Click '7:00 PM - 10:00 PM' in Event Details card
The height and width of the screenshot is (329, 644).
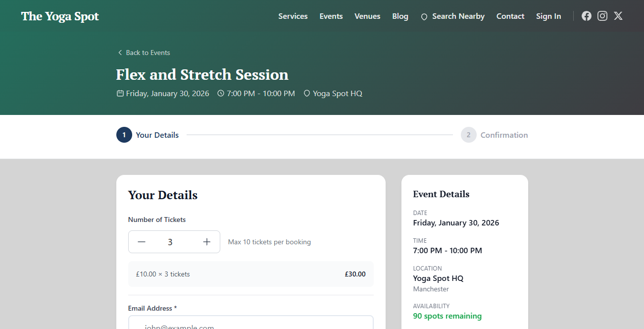tap(447, 251)
